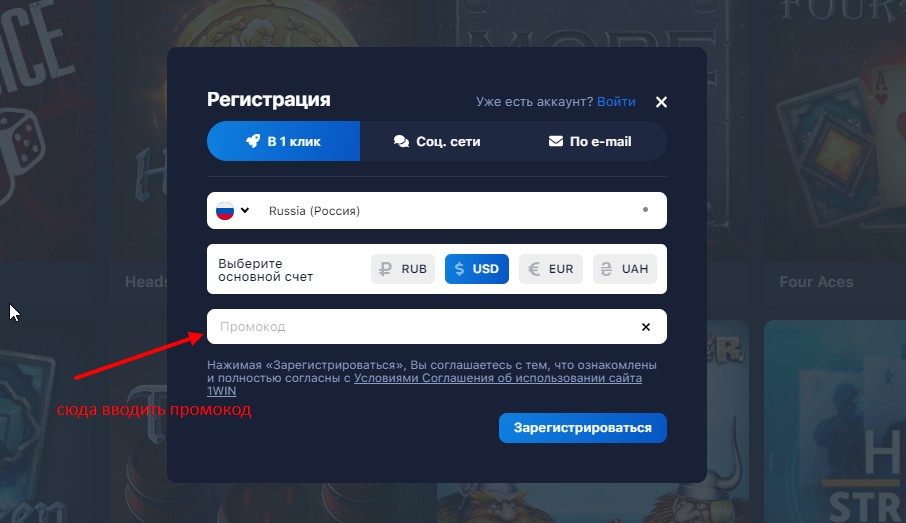Select RUB as the main account currency

(403, 269)
